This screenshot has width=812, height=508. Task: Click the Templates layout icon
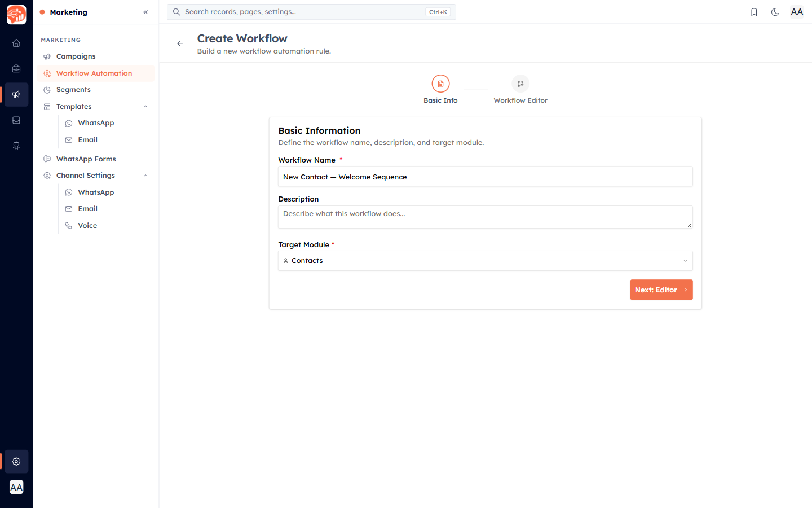(47, 107)
